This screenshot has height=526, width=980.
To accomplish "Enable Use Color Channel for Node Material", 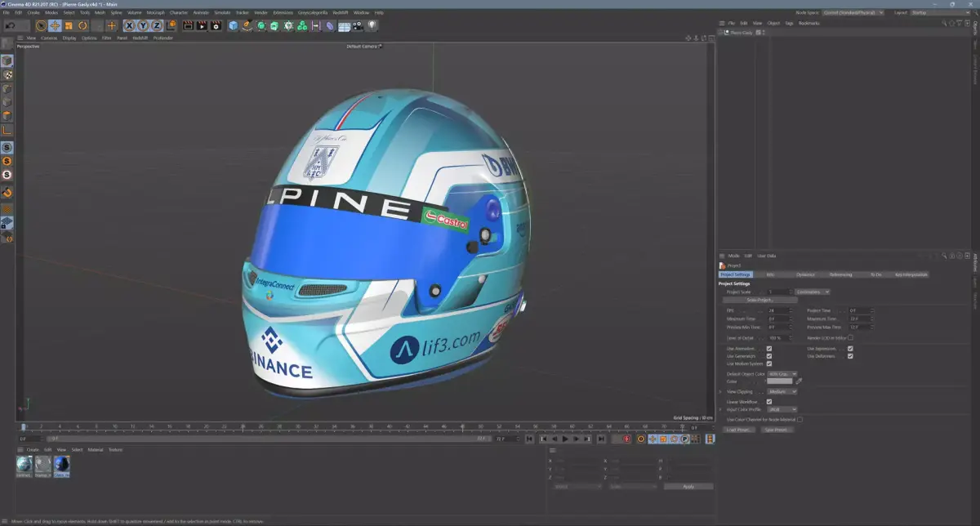I will [x=800, y=419].
